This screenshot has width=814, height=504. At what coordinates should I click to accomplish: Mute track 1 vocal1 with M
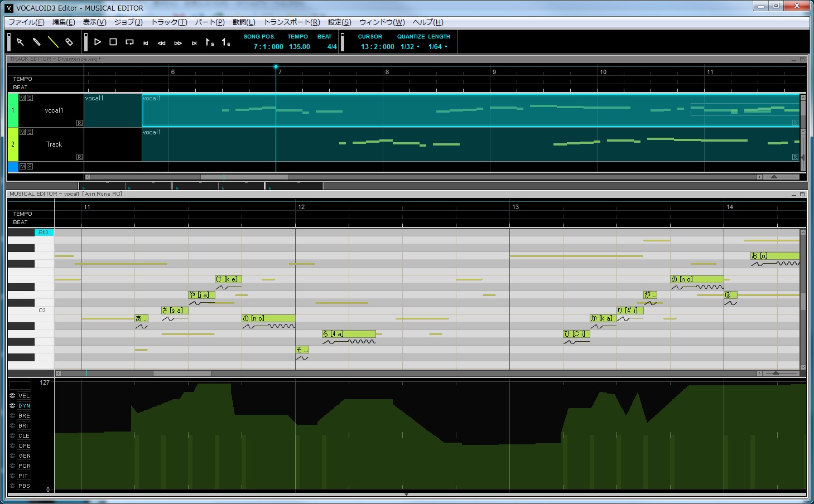[22, 98]
